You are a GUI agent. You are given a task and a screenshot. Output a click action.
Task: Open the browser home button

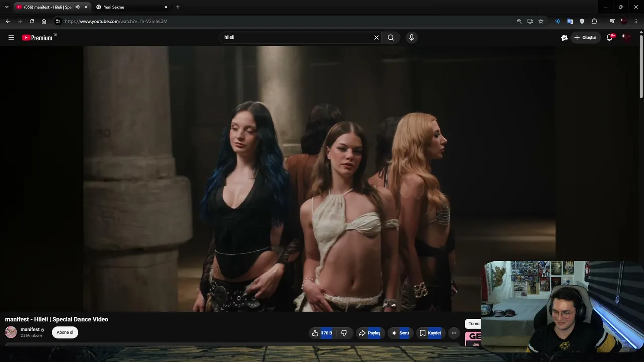[x=44, y=21]
